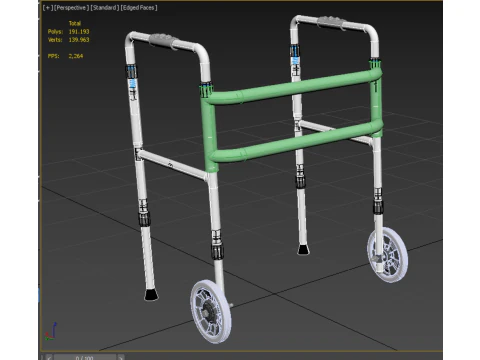Select the right gray hand grip
Viewport: 480px width, 360px height.
[332, 23]
